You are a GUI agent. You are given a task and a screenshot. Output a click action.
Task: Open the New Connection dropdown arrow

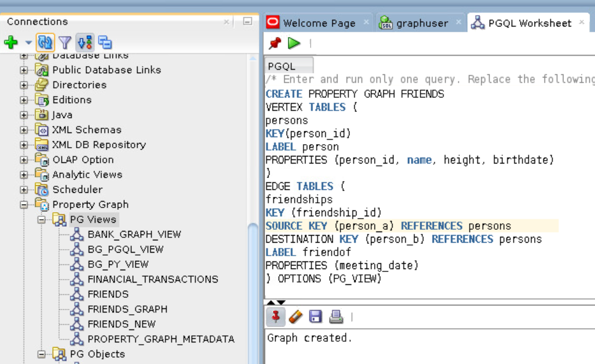(x=28, y=43)
